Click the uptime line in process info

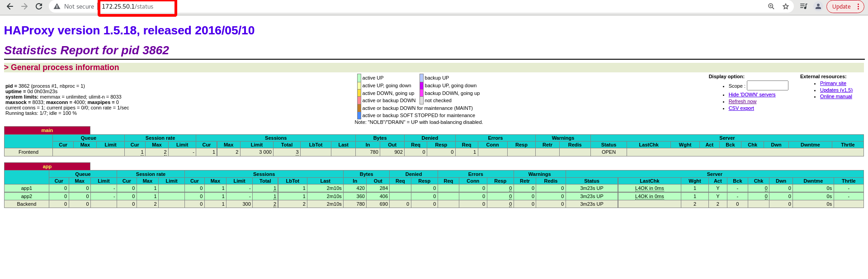[32, 91]
